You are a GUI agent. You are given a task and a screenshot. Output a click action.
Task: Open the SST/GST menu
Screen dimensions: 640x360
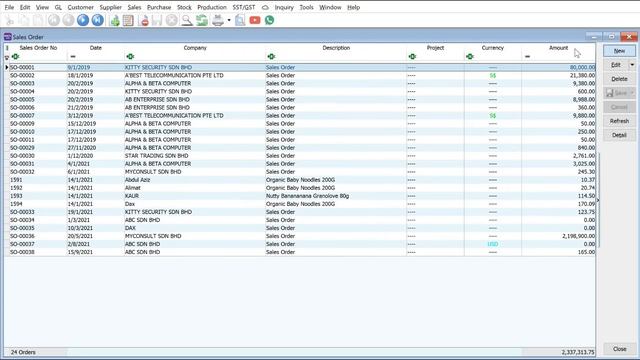tap(244, 7)
